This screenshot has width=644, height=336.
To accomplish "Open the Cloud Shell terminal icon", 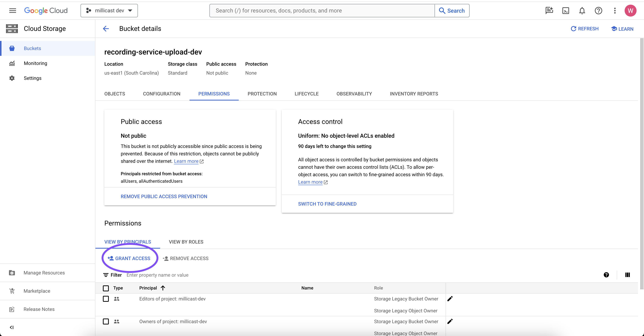I will point(566,11).
